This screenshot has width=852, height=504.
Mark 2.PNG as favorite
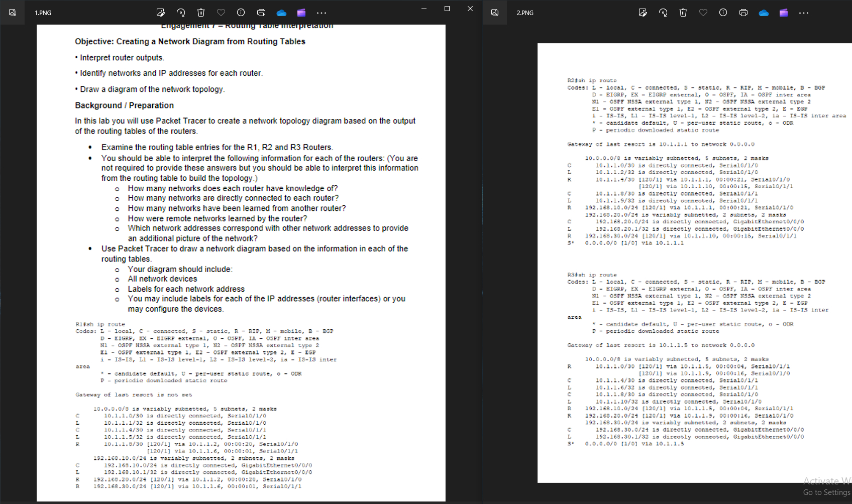pos(703,13)
